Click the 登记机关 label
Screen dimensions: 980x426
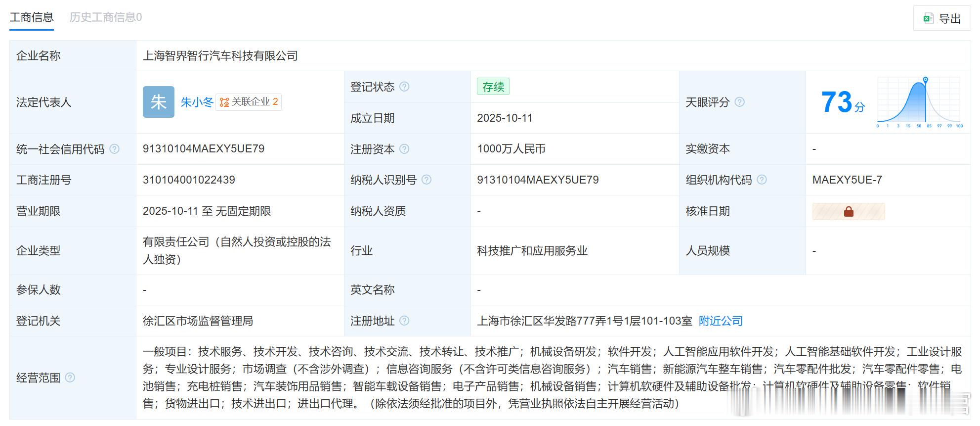[38, 321]
